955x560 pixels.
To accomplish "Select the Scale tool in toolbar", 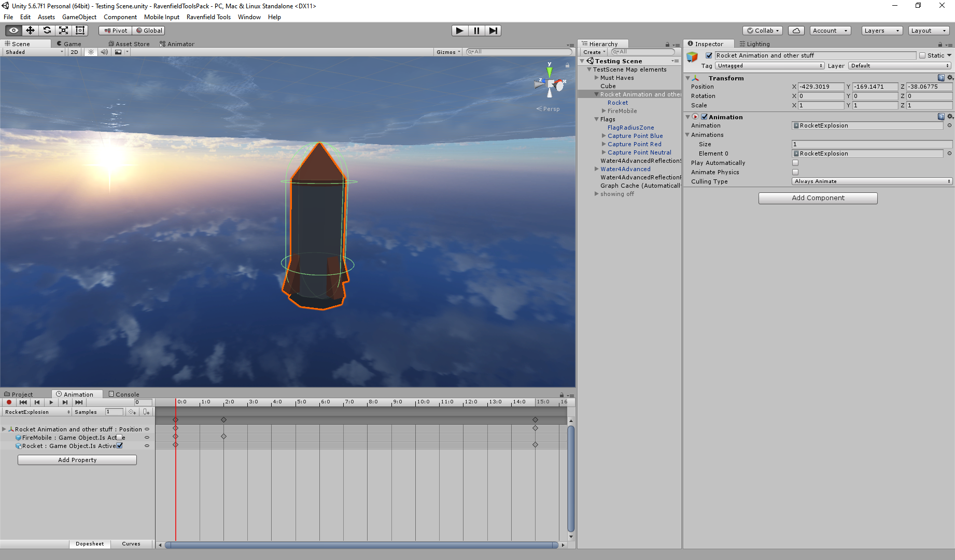I will tap(63, 31).
